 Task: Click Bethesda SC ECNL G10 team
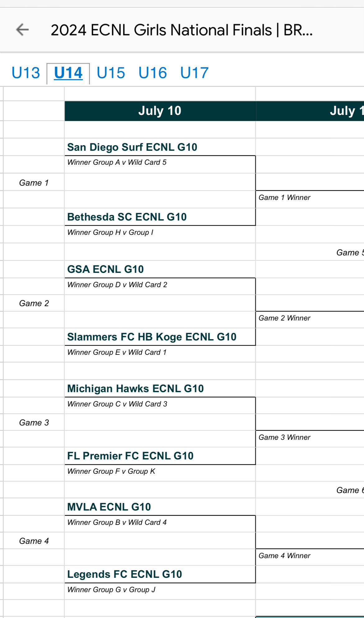[x=127, y=217]
